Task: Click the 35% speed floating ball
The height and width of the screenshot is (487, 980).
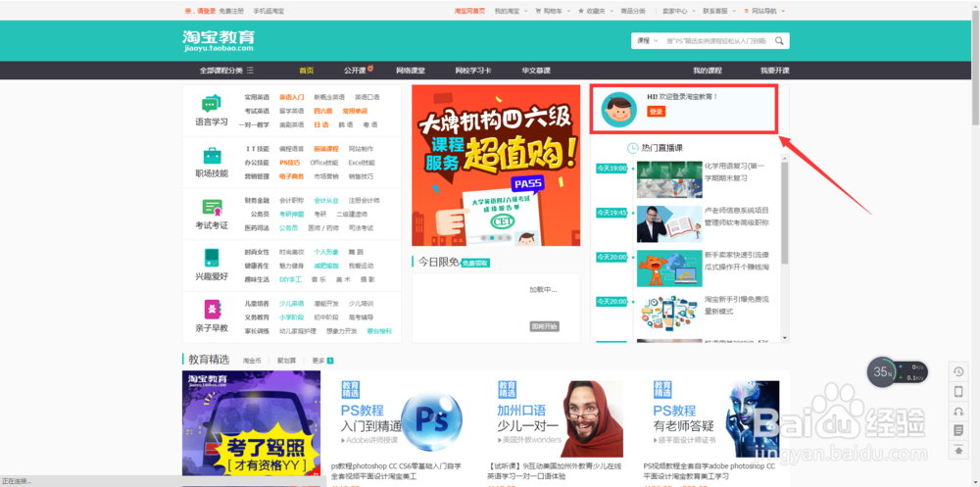Action: 882,372
